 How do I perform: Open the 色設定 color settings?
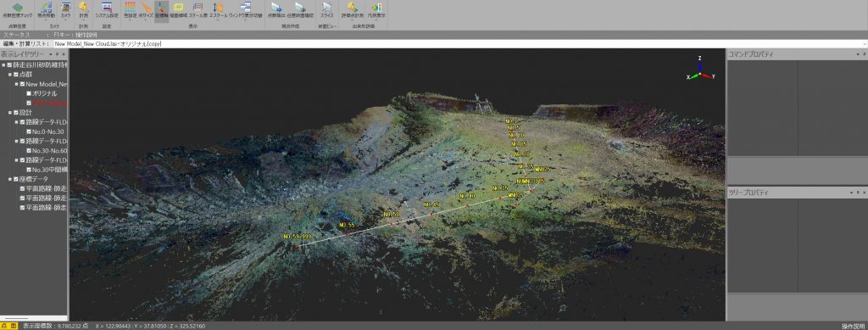coord(130,10)
